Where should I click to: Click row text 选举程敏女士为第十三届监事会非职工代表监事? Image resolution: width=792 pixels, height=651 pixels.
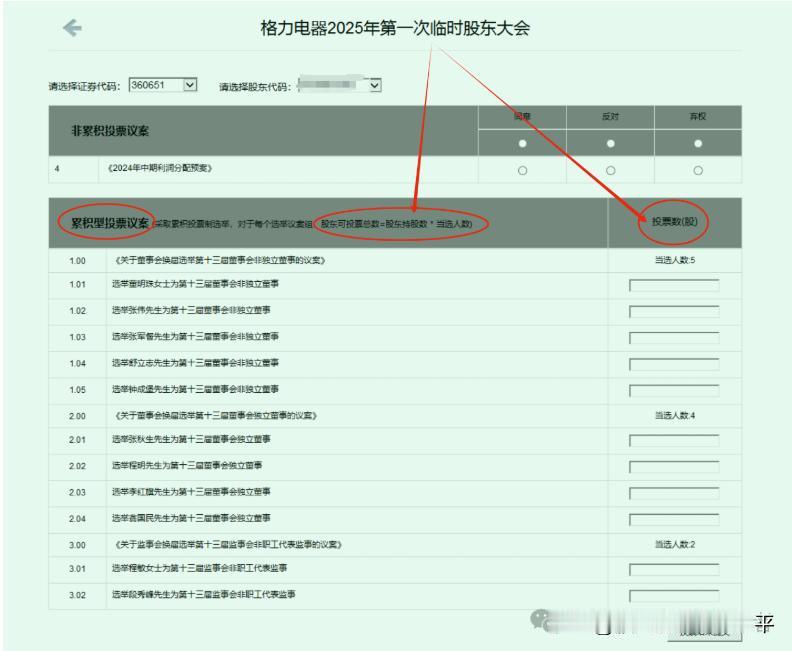tap(200, 568)
